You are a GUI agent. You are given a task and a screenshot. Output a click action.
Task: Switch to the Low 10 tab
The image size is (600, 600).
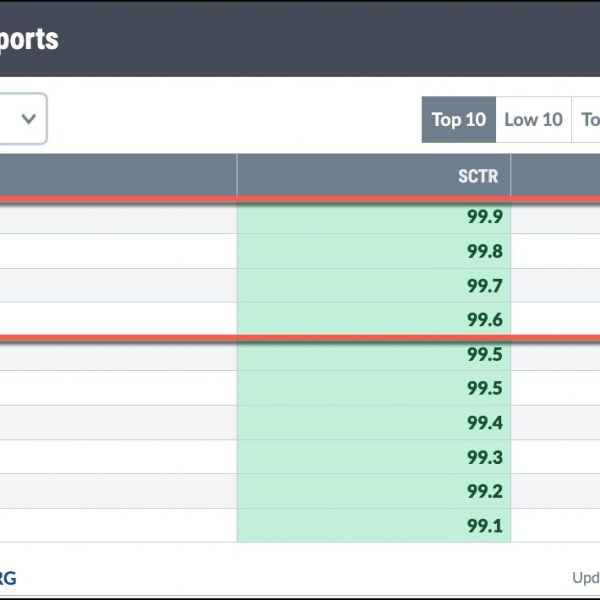coord(533,120)
